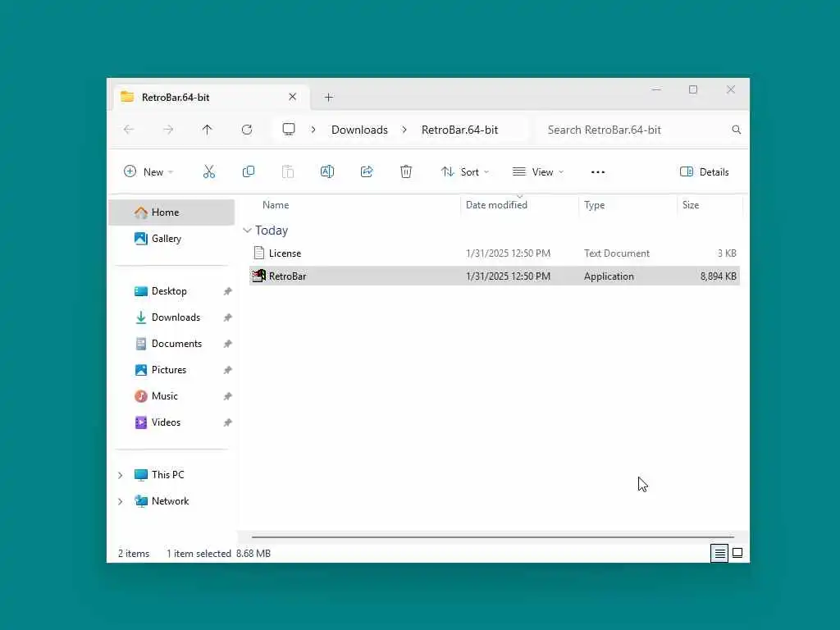Unpin Videos using its pin icon
Image resolution: width=840 pixels, height=630 pixels.
pyautogui.click(x=228, y=422)
